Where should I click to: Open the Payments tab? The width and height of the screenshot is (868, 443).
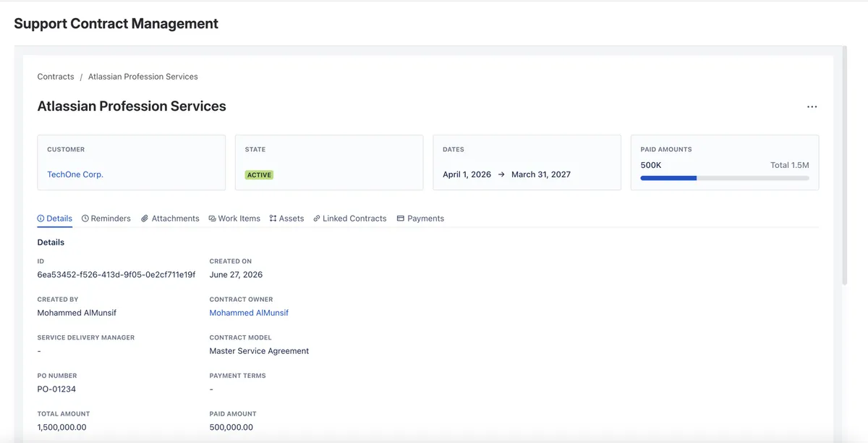420,219
